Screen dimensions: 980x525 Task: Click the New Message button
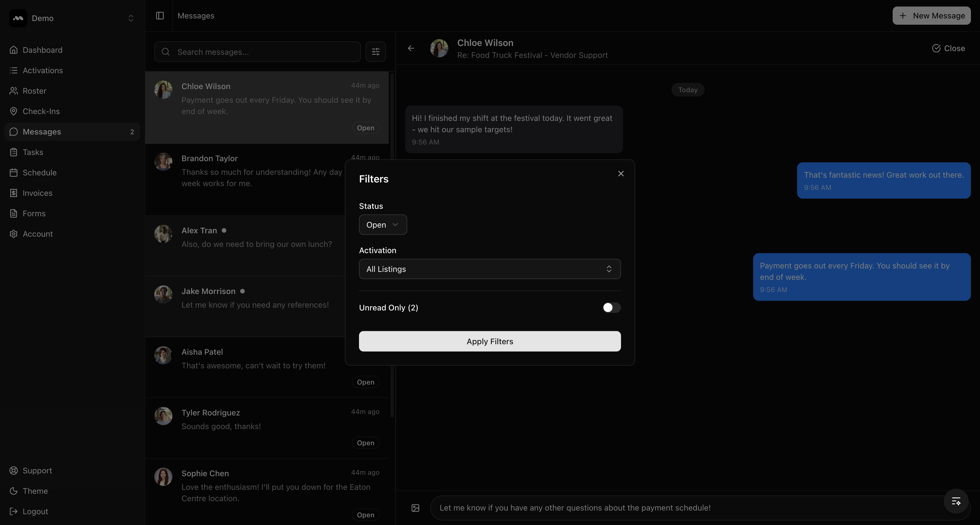click(x=932, y=16)
